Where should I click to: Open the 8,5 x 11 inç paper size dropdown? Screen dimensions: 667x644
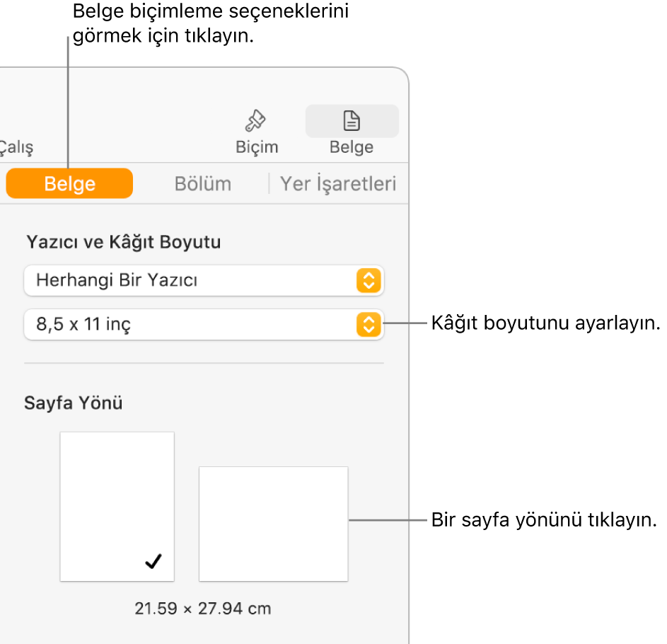[204, 324]
